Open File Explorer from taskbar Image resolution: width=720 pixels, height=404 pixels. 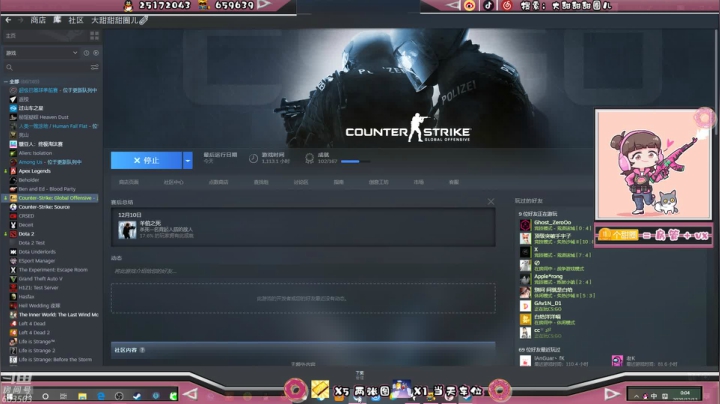point(82,396)
